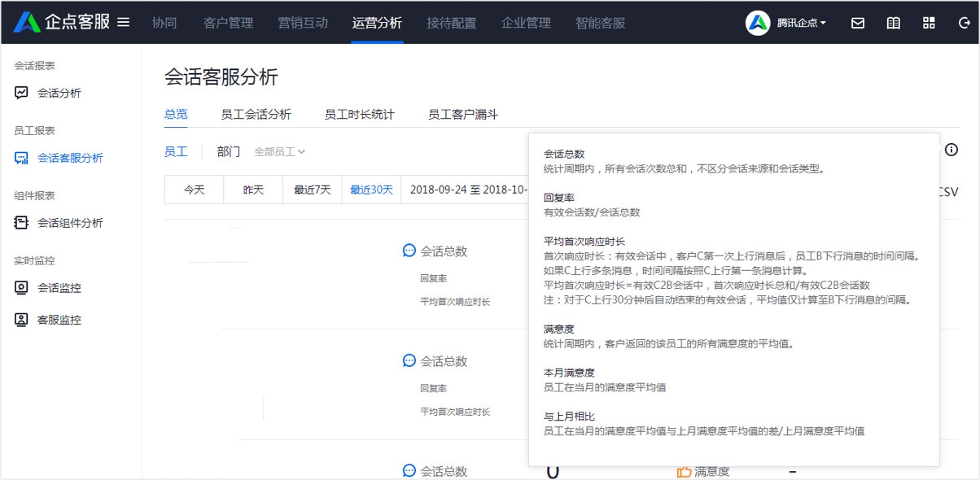Click the 企点客服 logo

pyautogui.click(x=62, y=23)
